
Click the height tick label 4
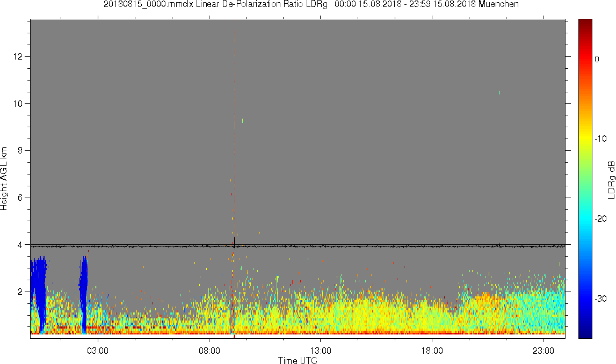point(20,245)
